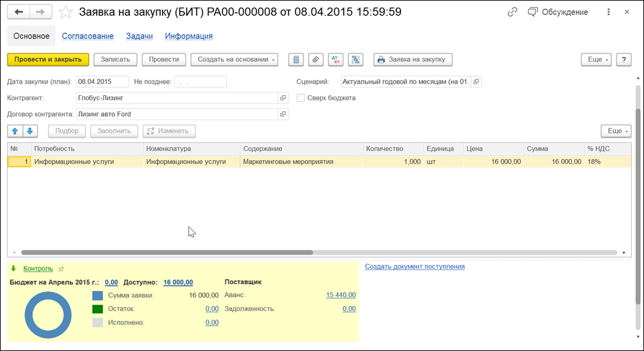Open the Еще menu in top toolbar
The image size is (644, 351).
click(596, 60)
